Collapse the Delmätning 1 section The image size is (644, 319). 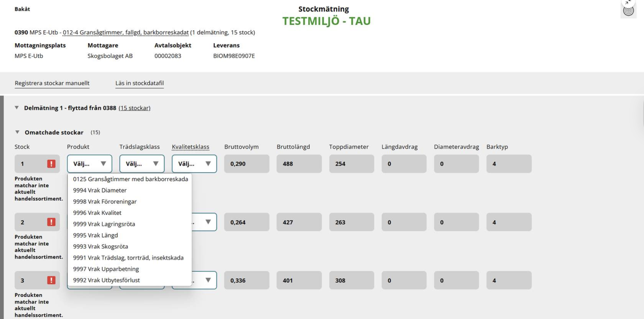[17, 108]
